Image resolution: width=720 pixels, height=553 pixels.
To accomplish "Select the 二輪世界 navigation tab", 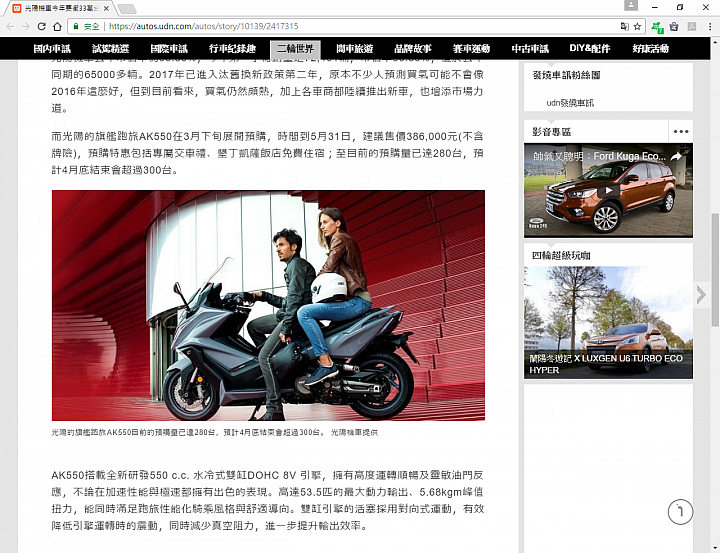I will click(295, 49).
